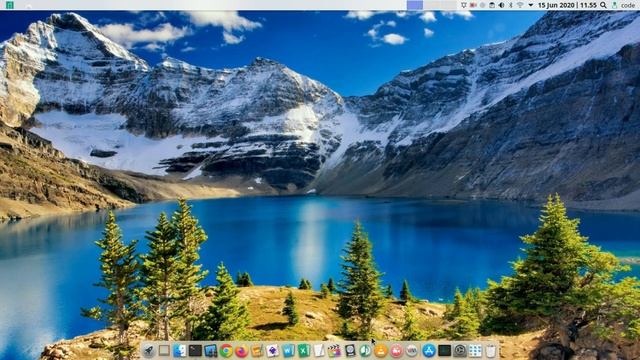
Task: Launch the Word-style writer app in dock
Action: tap(288, 350)
